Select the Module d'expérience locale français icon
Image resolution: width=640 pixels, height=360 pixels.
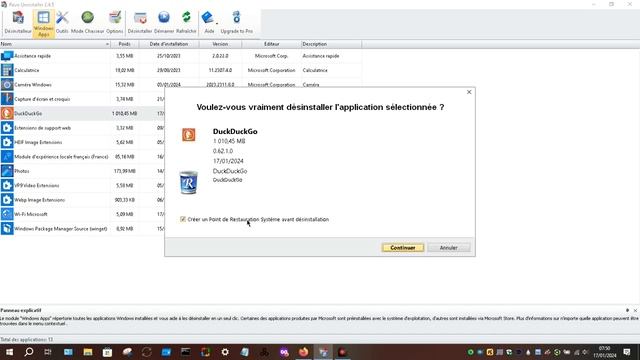(7, 156)
